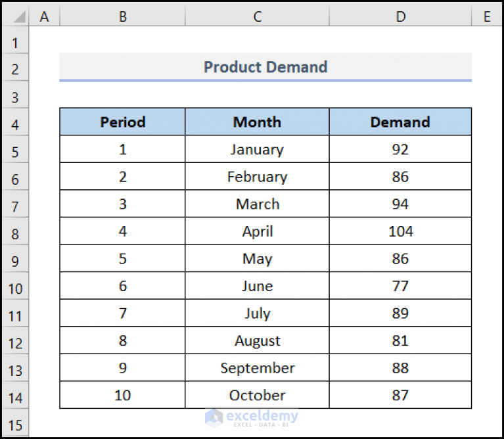Image resolution: width=504 pixels, height=439 pixels.
Task: Select row 7 header
Action: point(15,204)
